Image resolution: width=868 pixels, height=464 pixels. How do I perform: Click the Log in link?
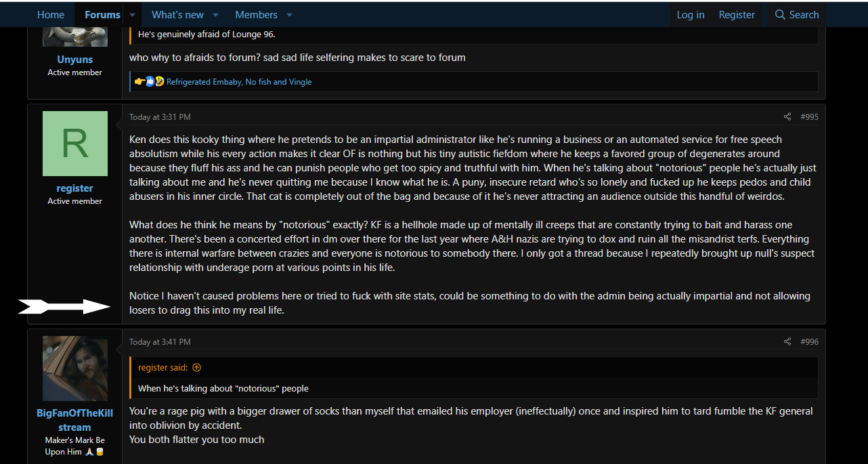[691, 15]
